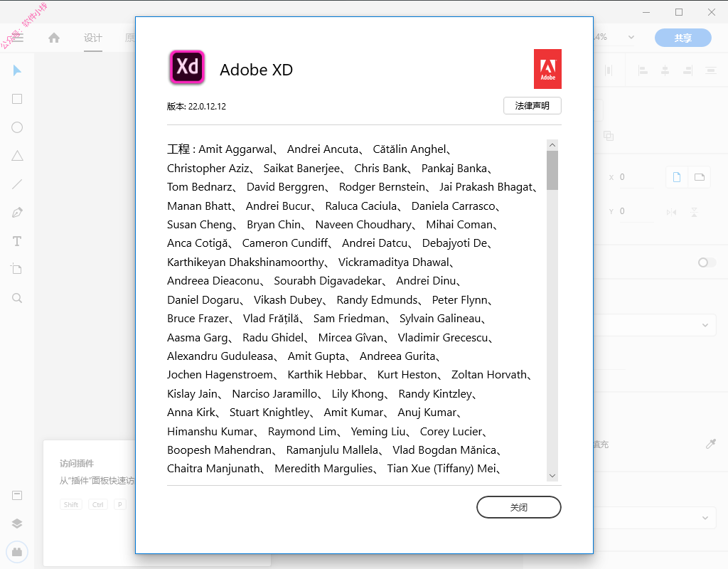Click the version text 22.0.12.12

point(207,107)
